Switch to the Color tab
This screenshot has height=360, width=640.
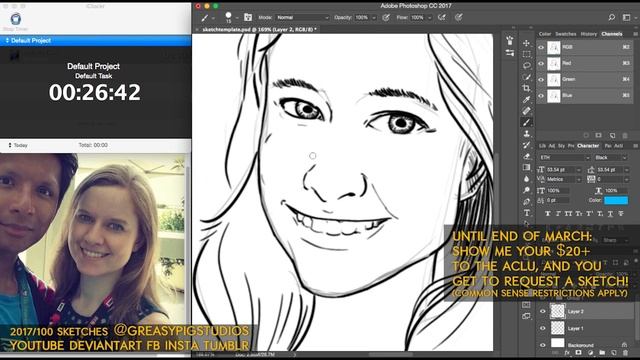[545, 34]
